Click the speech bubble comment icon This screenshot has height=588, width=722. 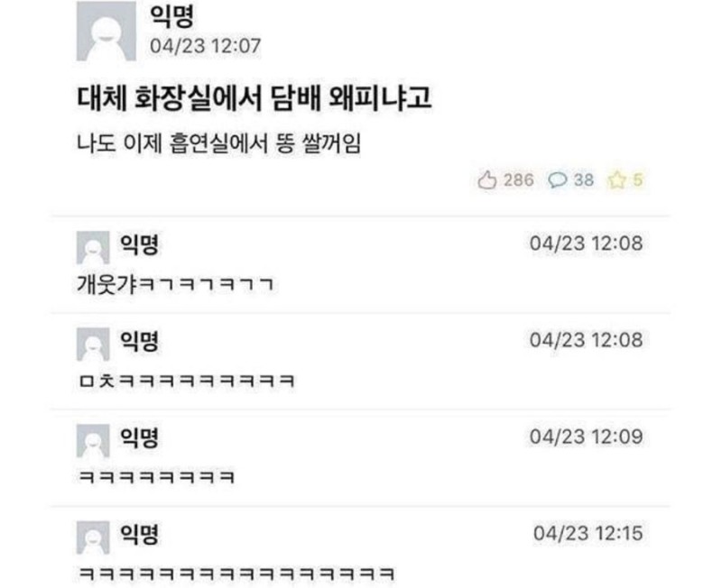(557, 179)
